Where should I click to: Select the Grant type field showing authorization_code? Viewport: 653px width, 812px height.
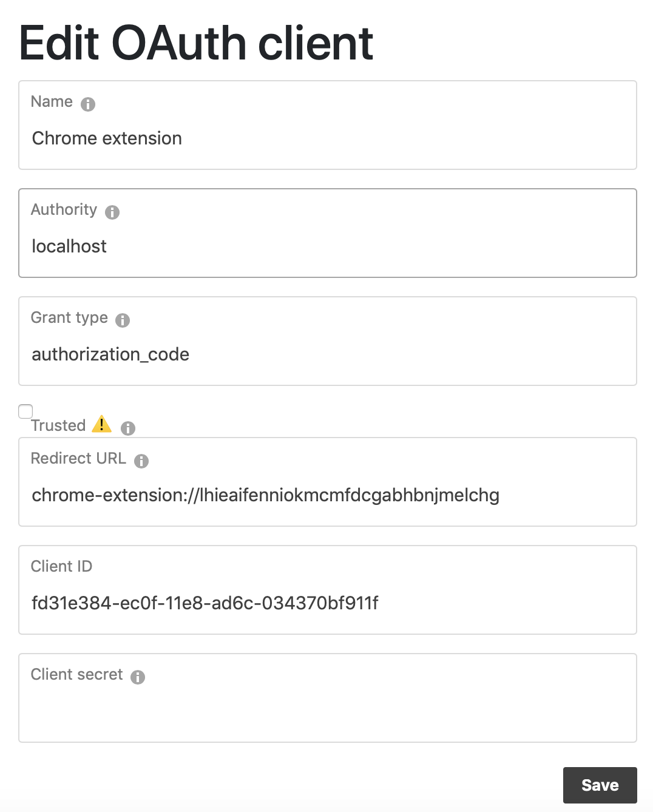[x=328, y=354]
